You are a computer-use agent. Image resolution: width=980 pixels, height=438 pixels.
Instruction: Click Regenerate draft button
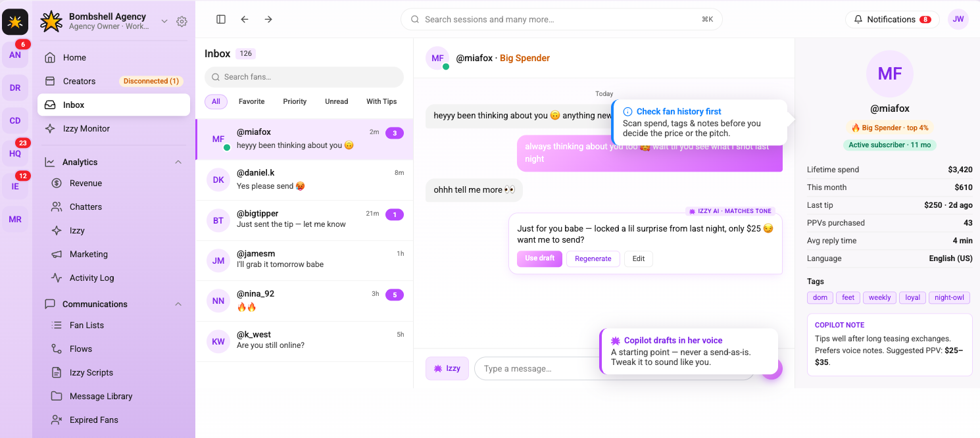click(593, 259)
